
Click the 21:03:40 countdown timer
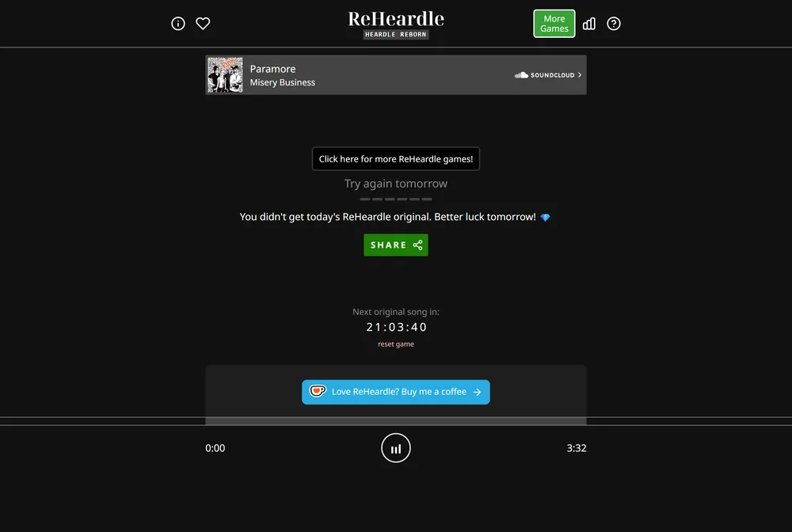click(x=396, y=327)
